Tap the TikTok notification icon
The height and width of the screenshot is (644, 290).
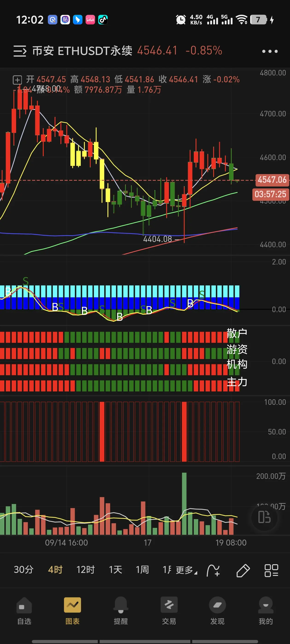pyautogui.click(x=103, y=20)
